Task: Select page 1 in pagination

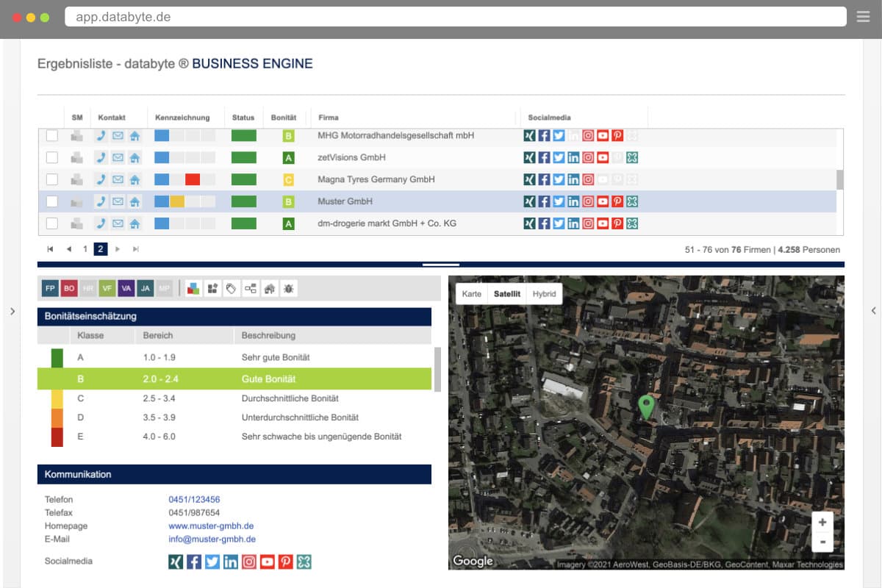Action: pos(85,249)
